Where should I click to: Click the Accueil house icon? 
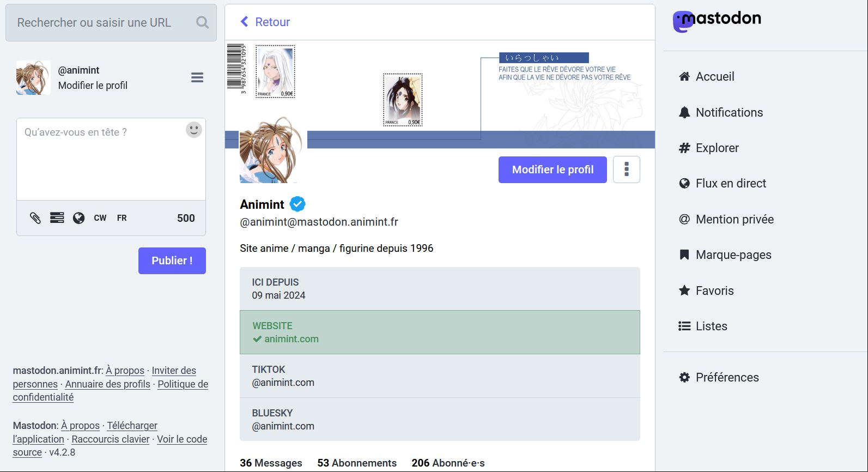684,76
